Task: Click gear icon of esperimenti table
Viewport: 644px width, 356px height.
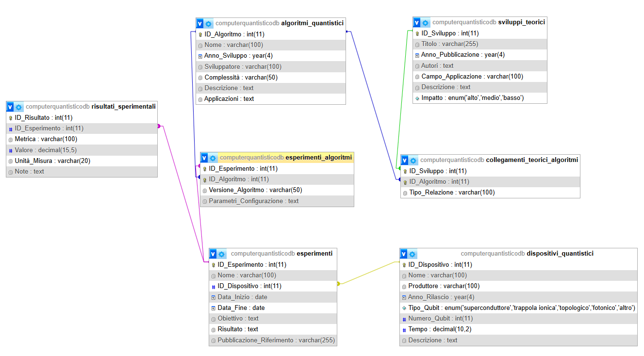Action: pos(222,254)
